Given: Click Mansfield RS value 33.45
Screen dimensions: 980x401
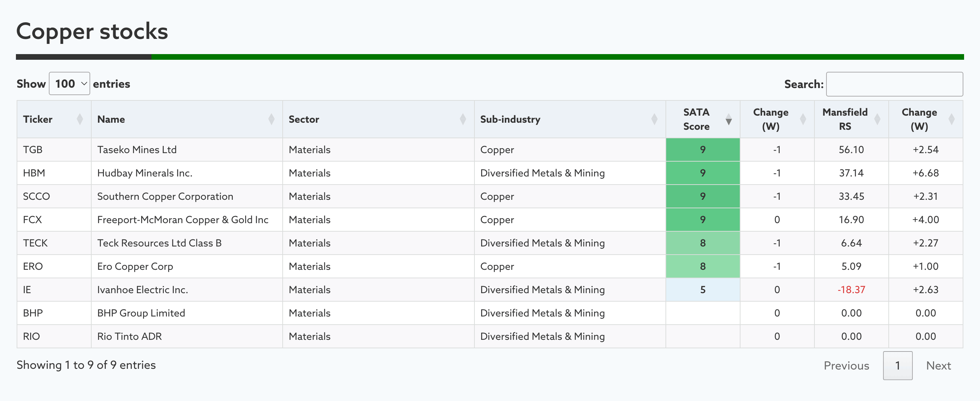Looking at the screenshot, I should point(852,197).
